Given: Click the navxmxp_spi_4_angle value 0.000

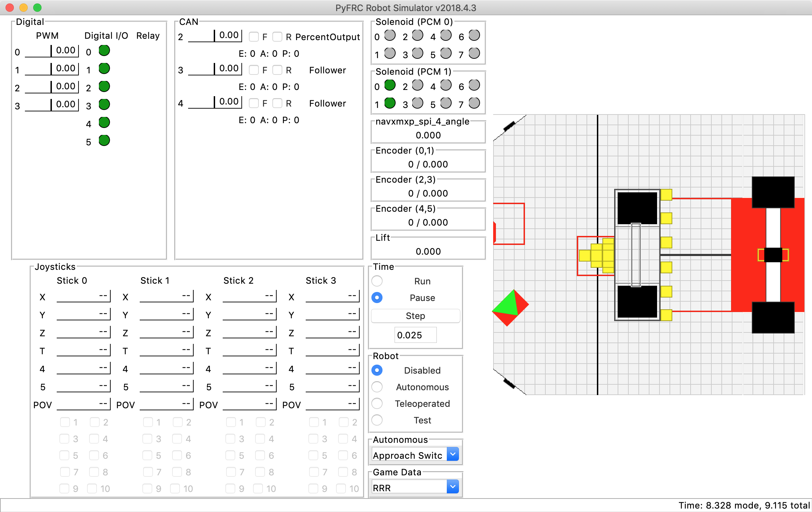Looking at the screenshot, I should tap(428, 135).
